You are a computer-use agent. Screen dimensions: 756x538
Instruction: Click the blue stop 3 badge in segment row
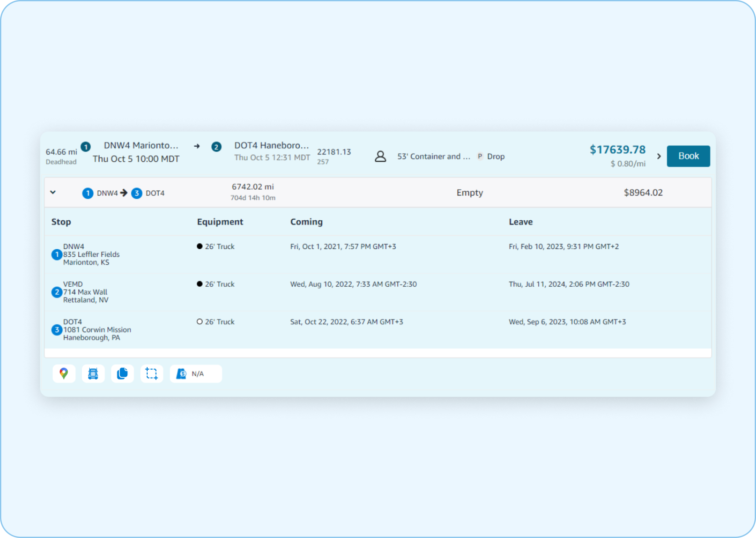136,193
